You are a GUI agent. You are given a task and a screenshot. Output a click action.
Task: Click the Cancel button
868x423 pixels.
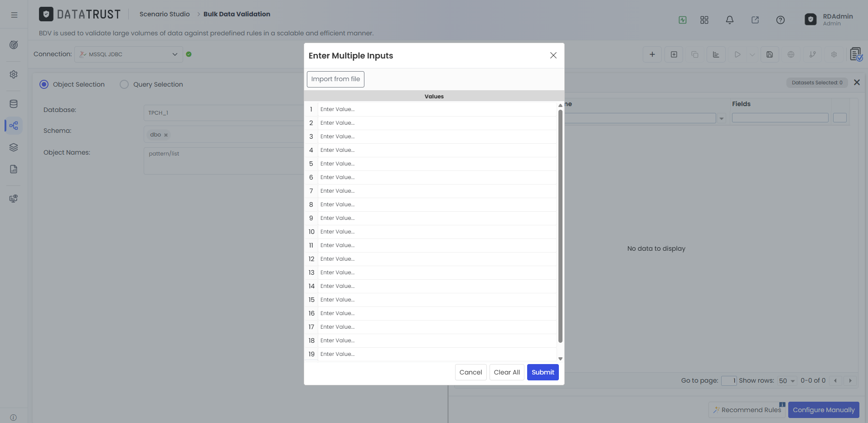coord(470,372)
